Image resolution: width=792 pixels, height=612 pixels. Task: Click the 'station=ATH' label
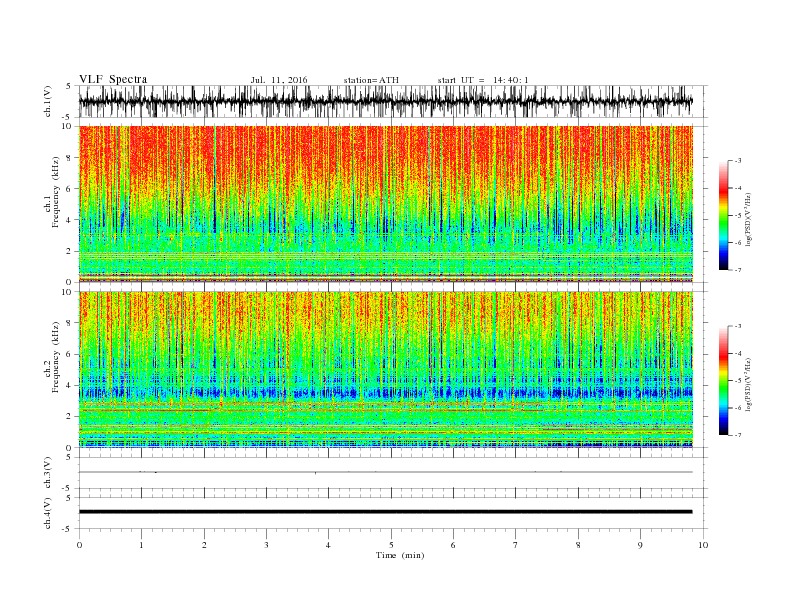coord(371,80)
